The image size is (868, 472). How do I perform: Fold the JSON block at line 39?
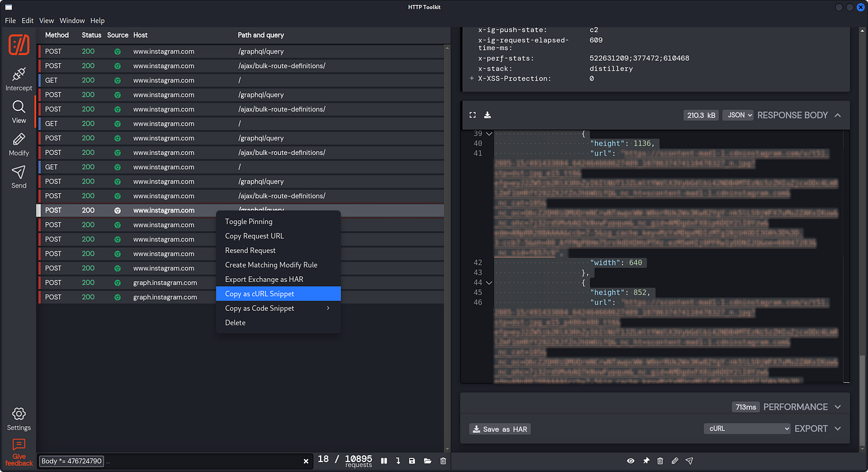[x=489, y=134]
